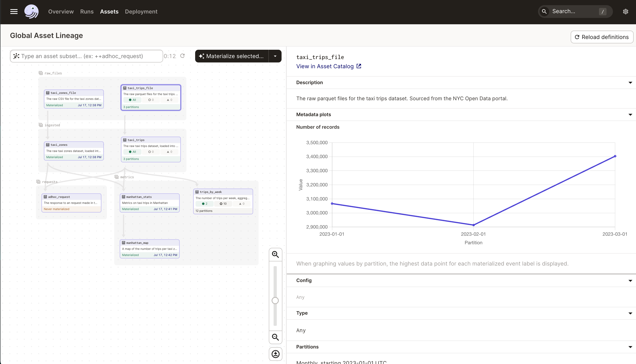The image size is (636, 364).
Task: Click the metrics group icon
Action: [x=117, y=177]
